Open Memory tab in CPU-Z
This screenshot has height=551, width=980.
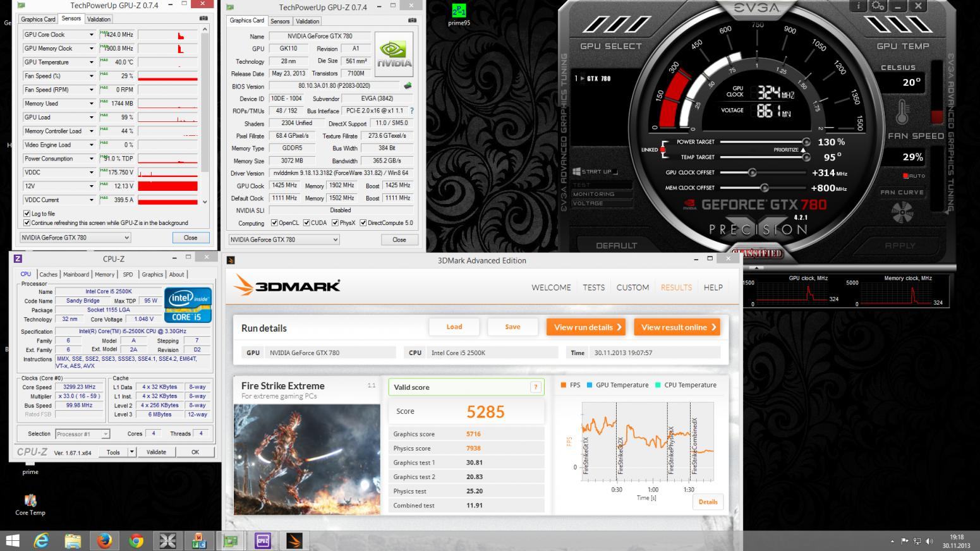pyautogui.click(x=104, y=274)
